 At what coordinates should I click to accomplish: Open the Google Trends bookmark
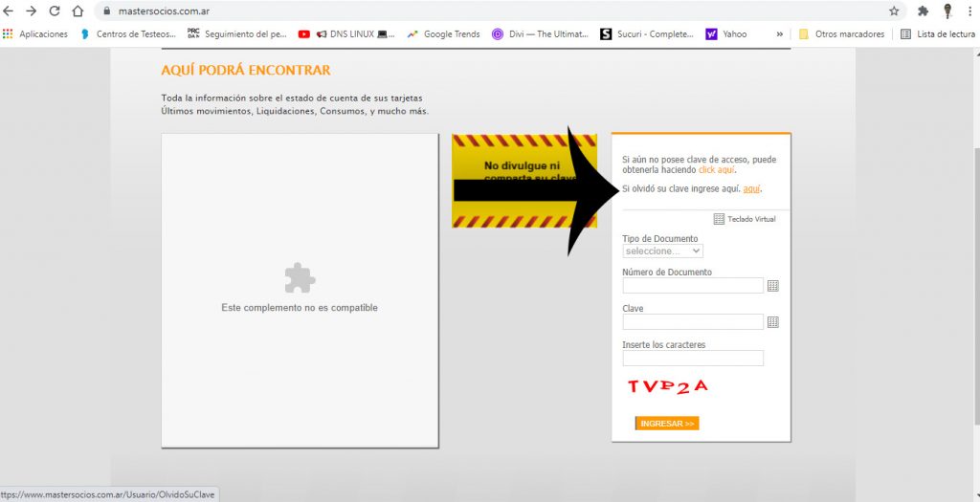click(x=444, y=34)
